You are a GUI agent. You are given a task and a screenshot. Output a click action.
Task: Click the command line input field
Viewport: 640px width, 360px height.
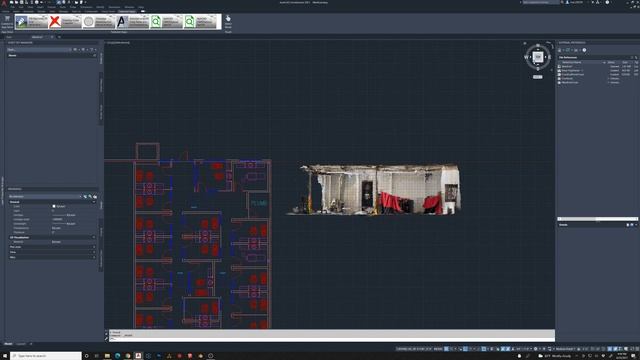(x=333, y=339)
